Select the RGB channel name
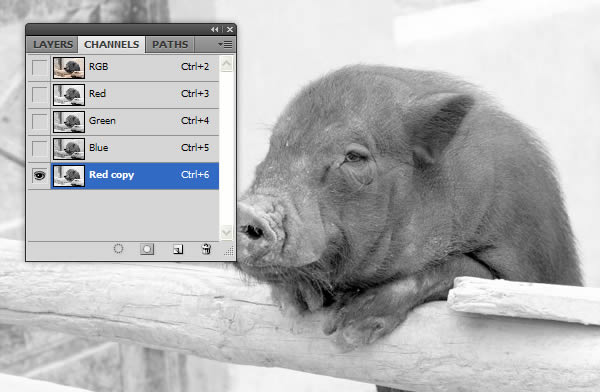The width and height of the screenshot is (600, 392). [98, 67]
